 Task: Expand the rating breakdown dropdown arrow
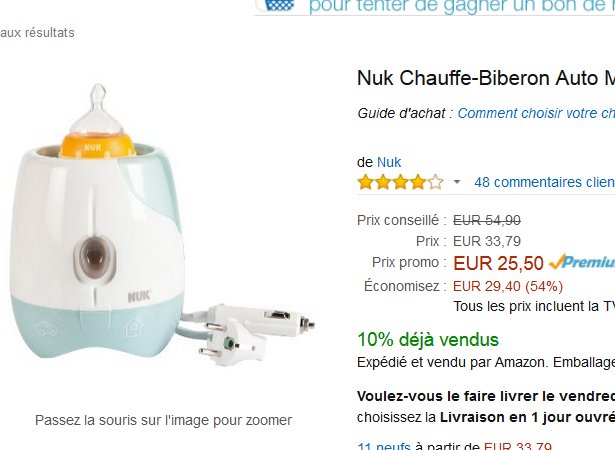(457, 182)
